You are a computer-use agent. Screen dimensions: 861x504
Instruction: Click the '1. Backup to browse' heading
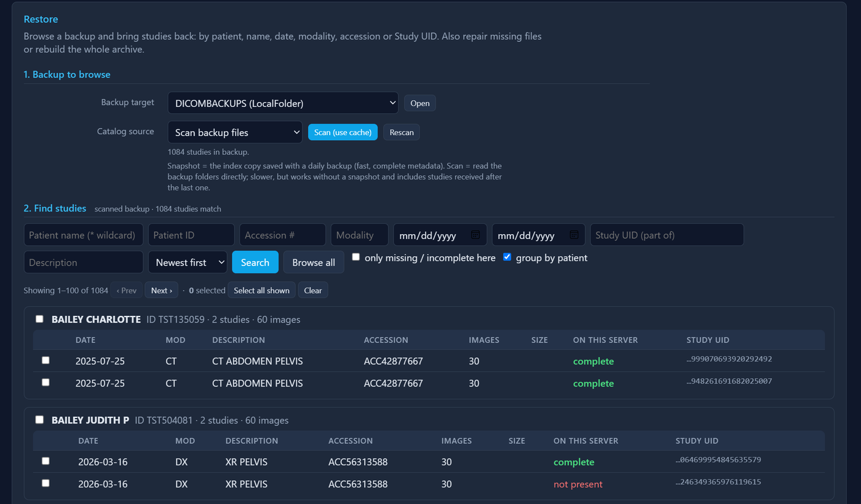(67, 74)
